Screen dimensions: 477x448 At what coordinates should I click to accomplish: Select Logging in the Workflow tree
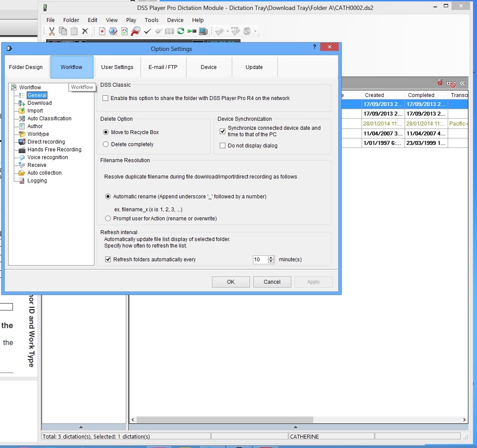37,181
